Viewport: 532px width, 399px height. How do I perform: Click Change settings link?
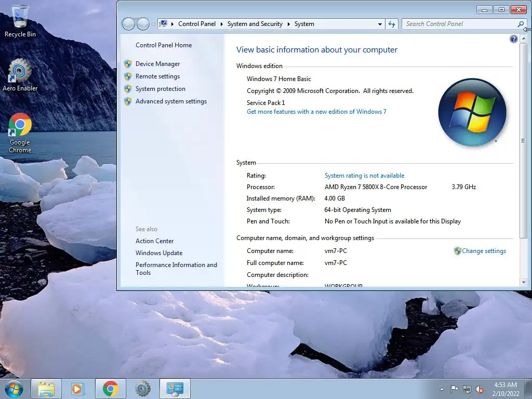pos(484,251)
